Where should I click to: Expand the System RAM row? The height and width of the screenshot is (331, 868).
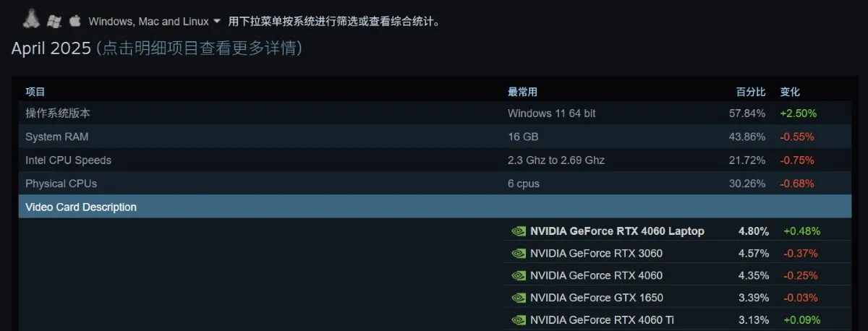[435, 137]
